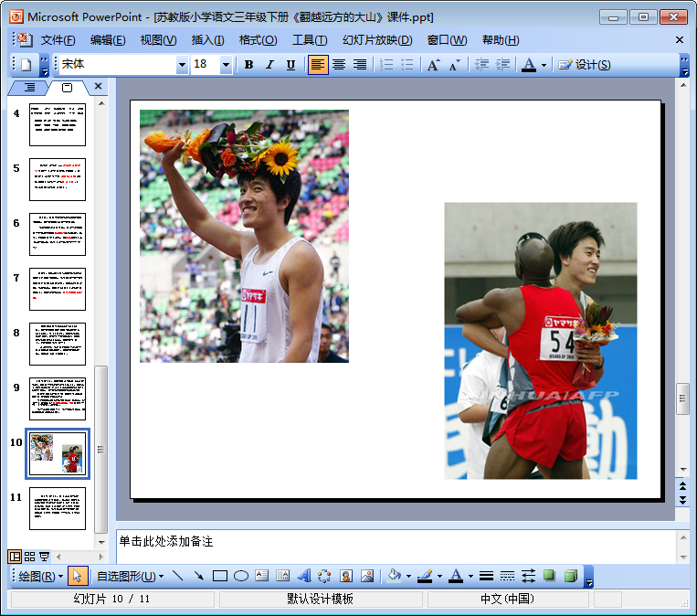Screen dimensions: 697x616
Task: Toggle Underline formatting
Action: pyautogui.click(x=290, y=65)
